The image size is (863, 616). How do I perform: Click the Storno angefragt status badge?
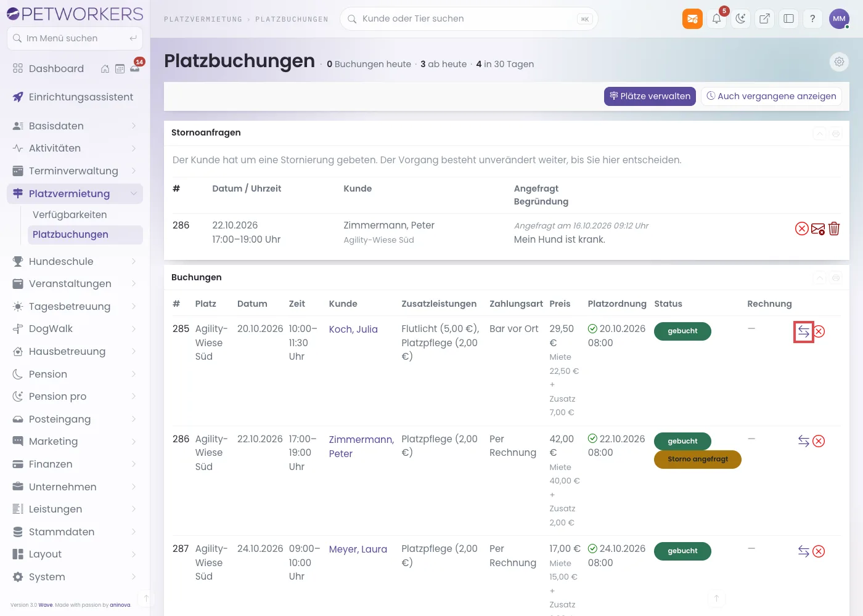point(698,460)
